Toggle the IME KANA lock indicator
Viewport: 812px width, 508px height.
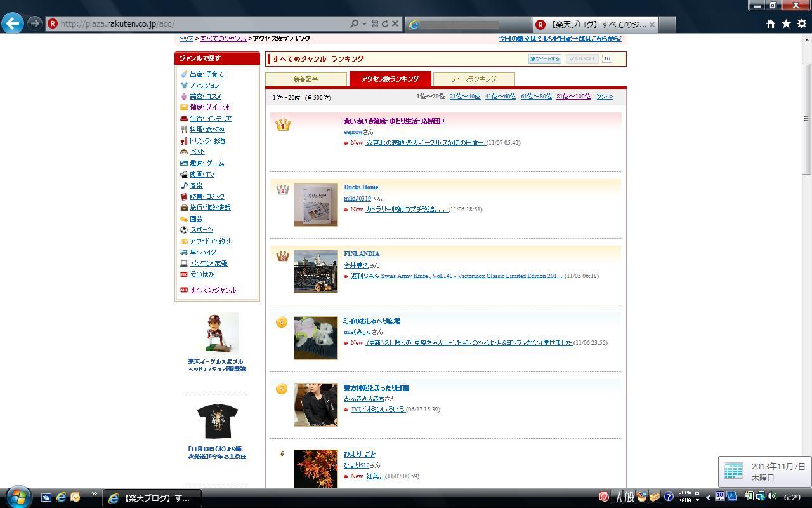684,500
